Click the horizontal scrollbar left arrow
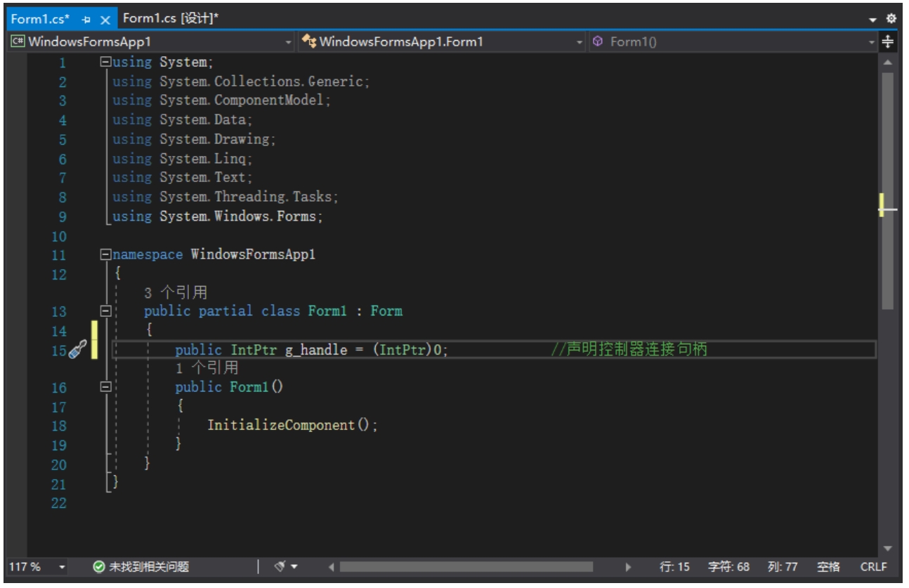Screen dimensions: 909x588 (330, 567)
